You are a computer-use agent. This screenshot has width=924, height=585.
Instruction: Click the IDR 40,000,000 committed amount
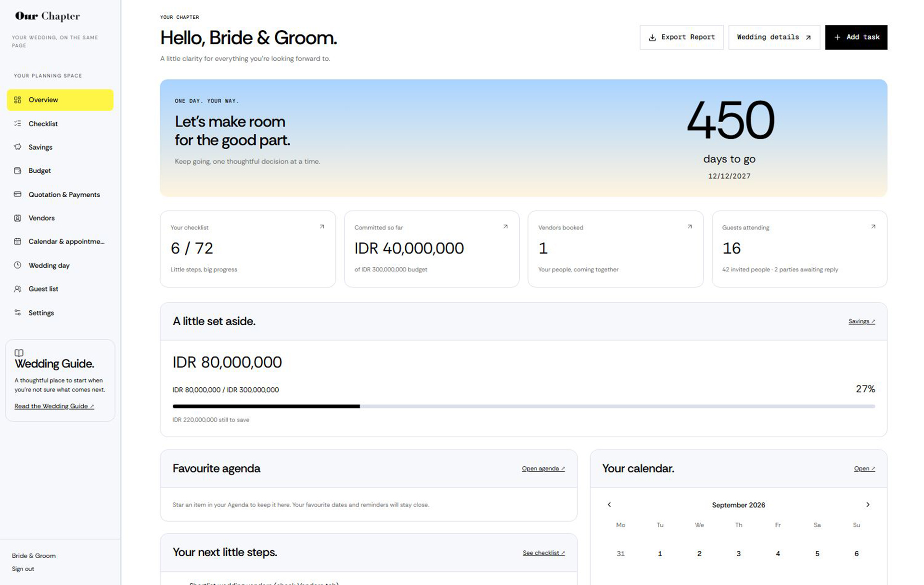pos(409,248)
